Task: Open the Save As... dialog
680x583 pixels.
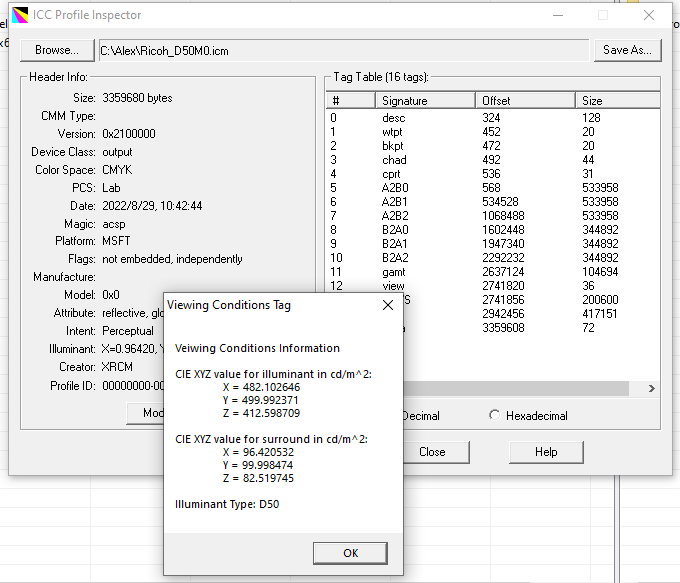Action: tap(627, 49)
